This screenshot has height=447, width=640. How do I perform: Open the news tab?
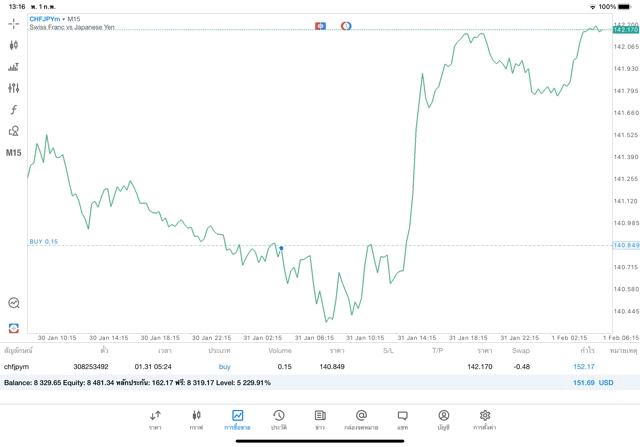320,420
